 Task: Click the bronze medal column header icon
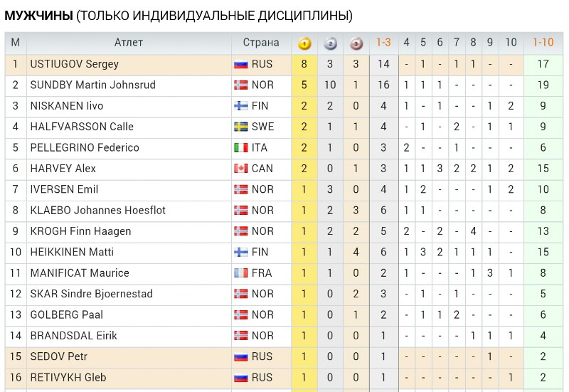pos(356,43)
